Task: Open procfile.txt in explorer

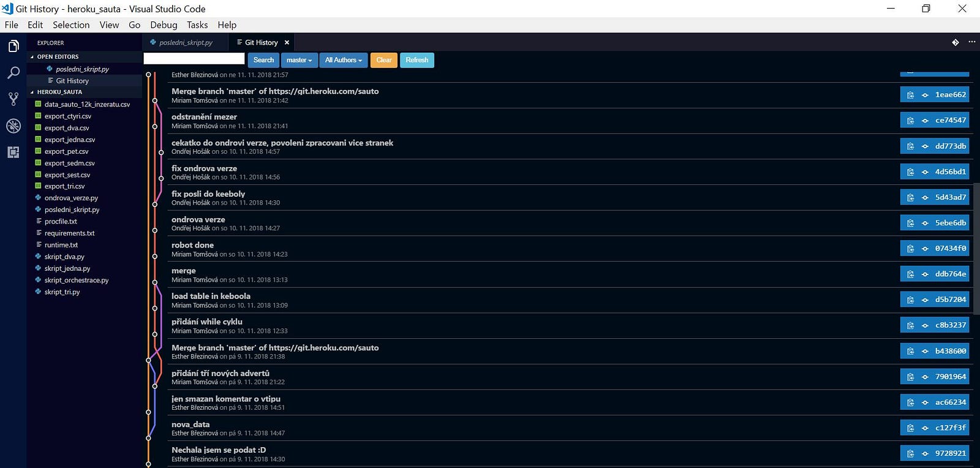Action: (61, 222)
